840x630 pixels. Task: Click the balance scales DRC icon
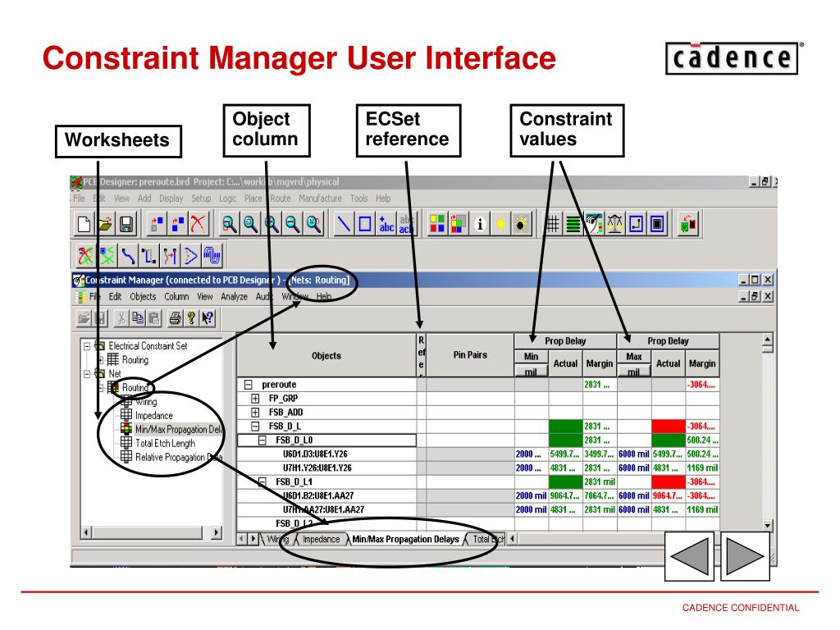point(615,223)
